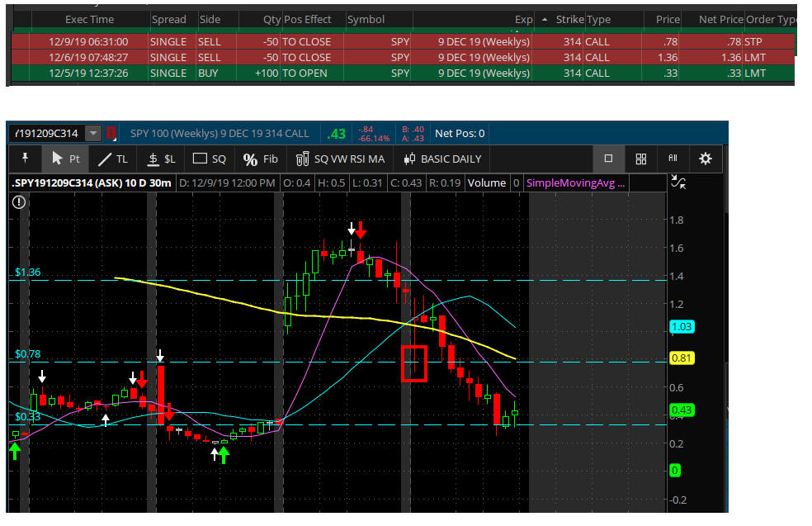812x526 pixels.
Task: Click the $0.33 price level label
Action: pyautogui.click(x=27, y=417)
